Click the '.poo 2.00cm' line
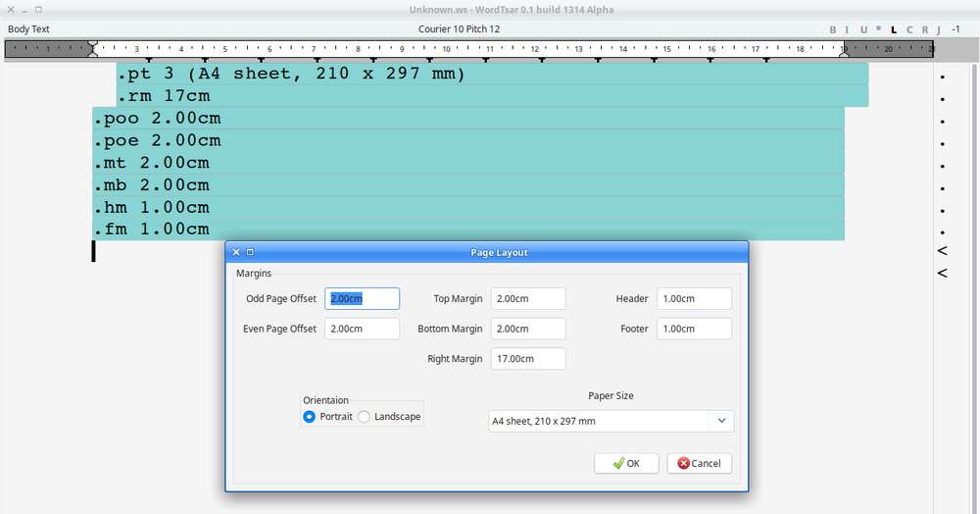The width and height of the screenshot is (980, 514). tap(468, 118)
